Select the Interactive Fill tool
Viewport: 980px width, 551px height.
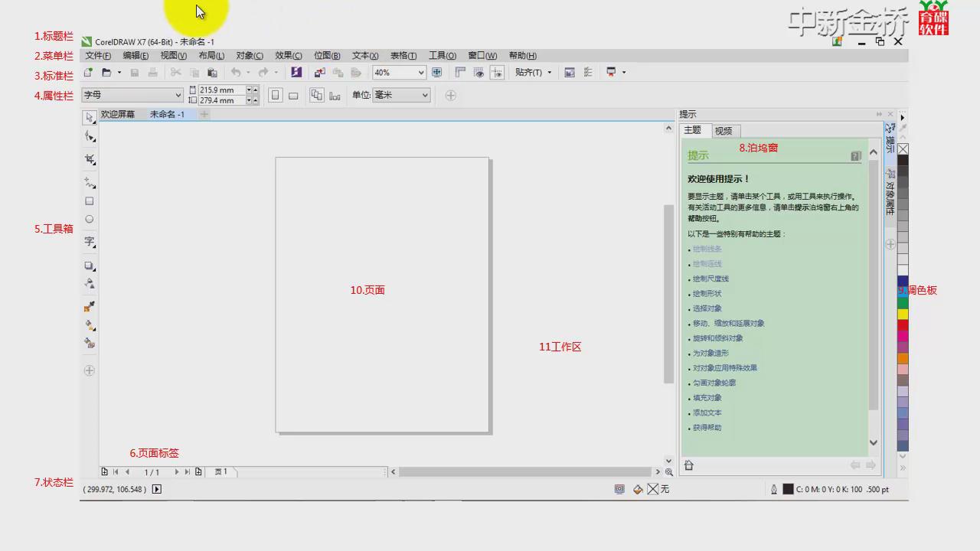click(90, 325)
